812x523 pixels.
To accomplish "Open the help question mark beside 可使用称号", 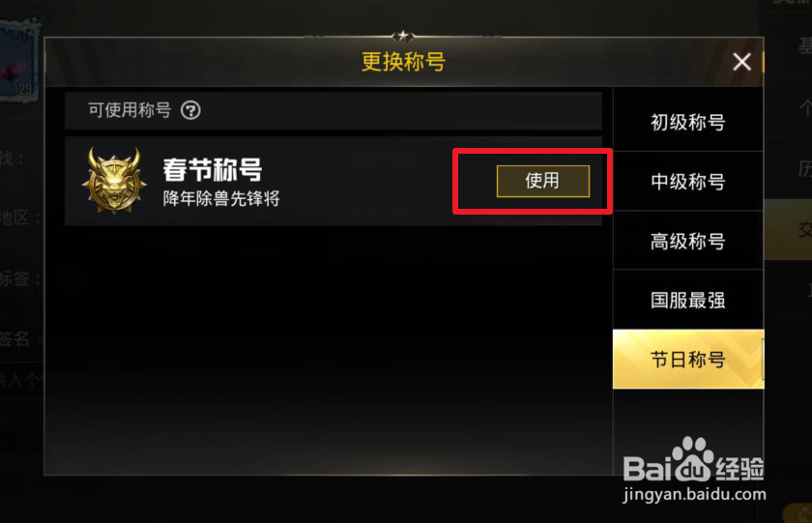I will point(190,110).
